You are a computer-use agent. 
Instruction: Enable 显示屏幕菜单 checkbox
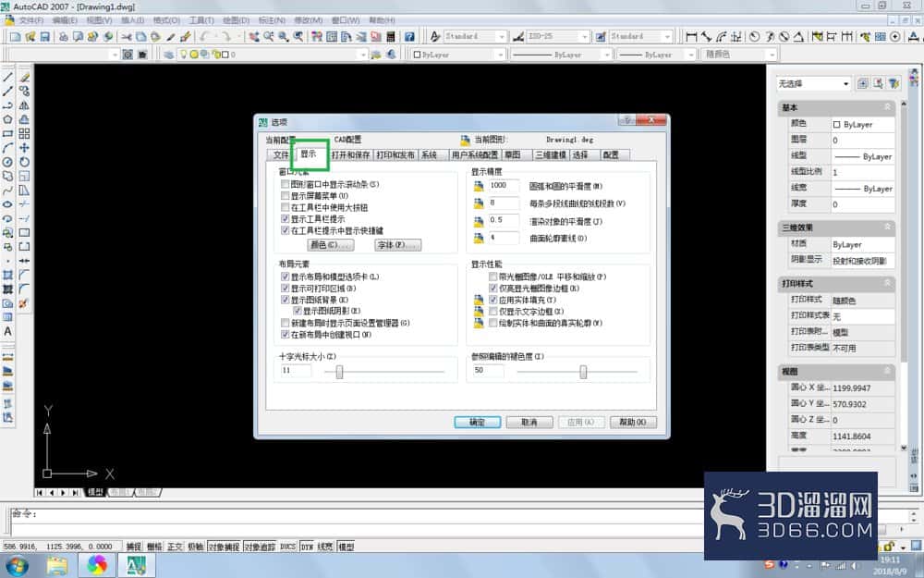pos(286,196)
